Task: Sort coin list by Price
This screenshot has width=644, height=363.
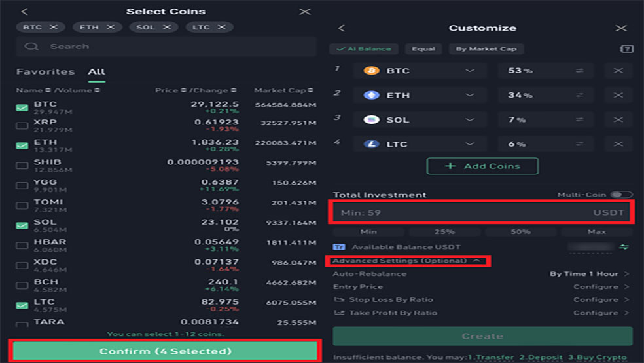Action: coord(170,90)
